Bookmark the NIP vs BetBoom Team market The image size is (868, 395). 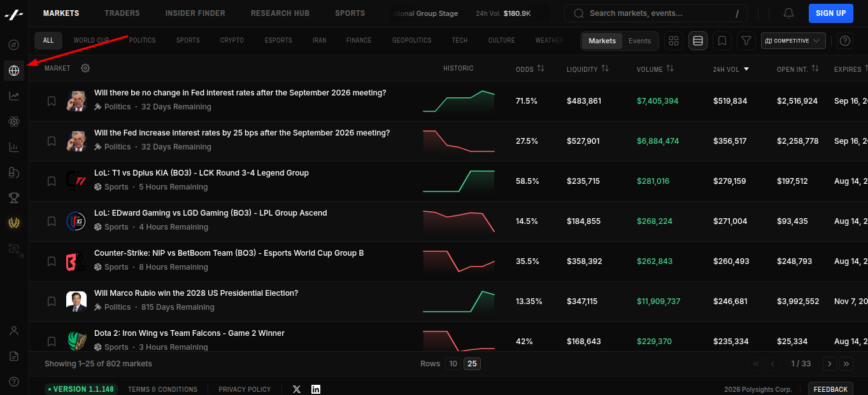click(52, 261)
